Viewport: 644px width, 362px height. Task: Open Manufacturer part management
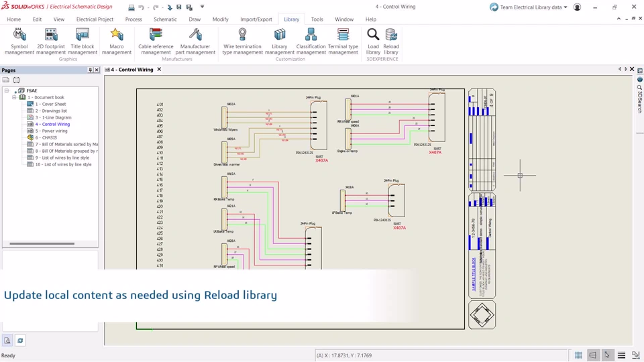pos(195,41)
